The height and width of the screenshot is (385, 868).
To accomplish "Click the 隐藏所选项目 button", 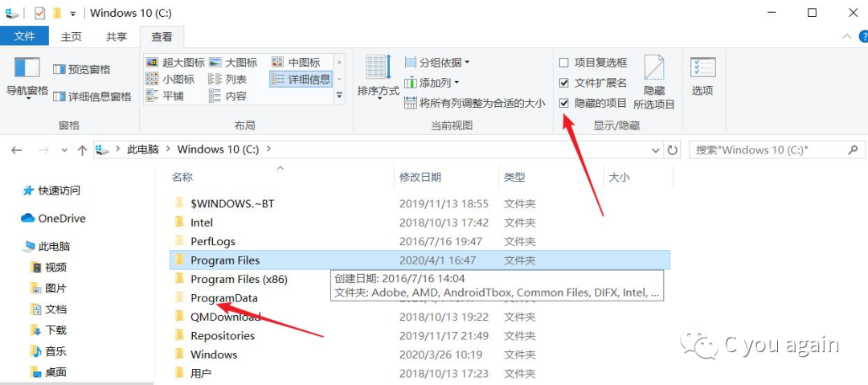I will [654, 82].
